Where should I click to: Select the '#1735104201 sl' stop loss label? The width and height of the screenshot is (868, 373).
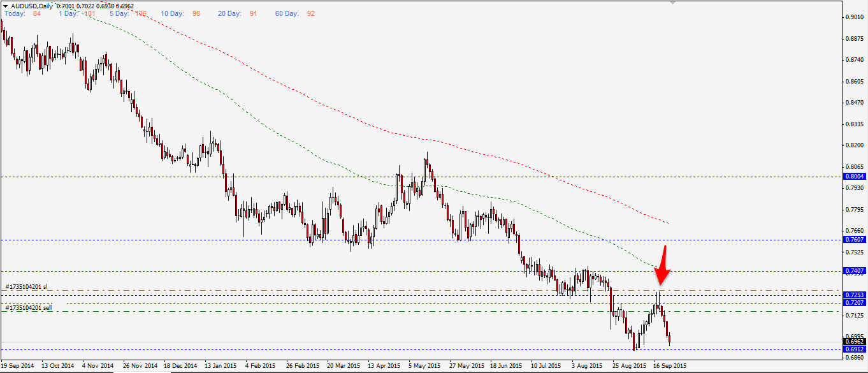point(26,287)
